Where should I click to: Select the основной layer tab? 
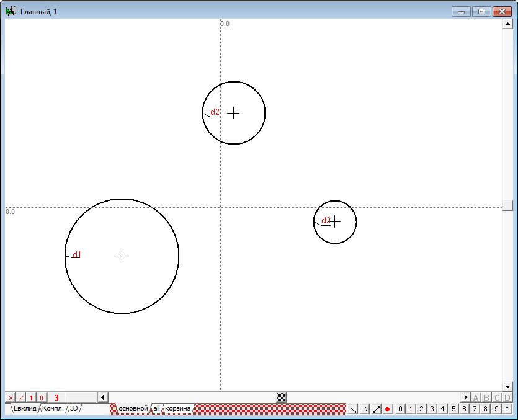[133, 408]
